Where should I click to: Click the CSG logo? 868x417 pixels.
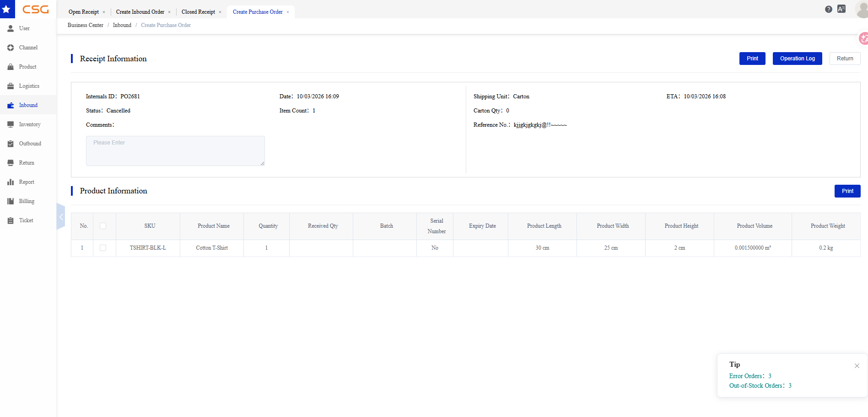click(x=36, y=9)
